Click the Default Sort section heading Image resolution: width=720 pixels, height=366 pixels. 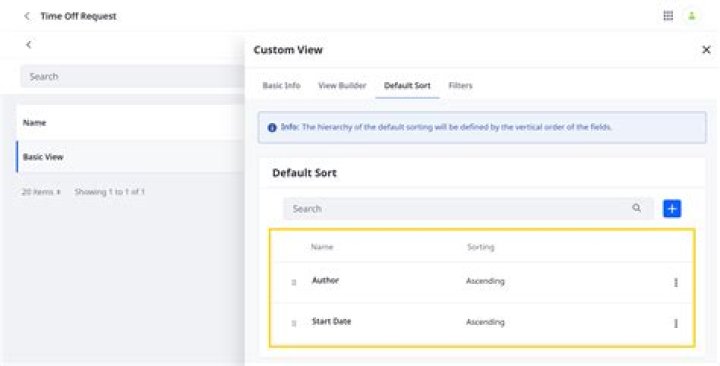pos(304,173)
